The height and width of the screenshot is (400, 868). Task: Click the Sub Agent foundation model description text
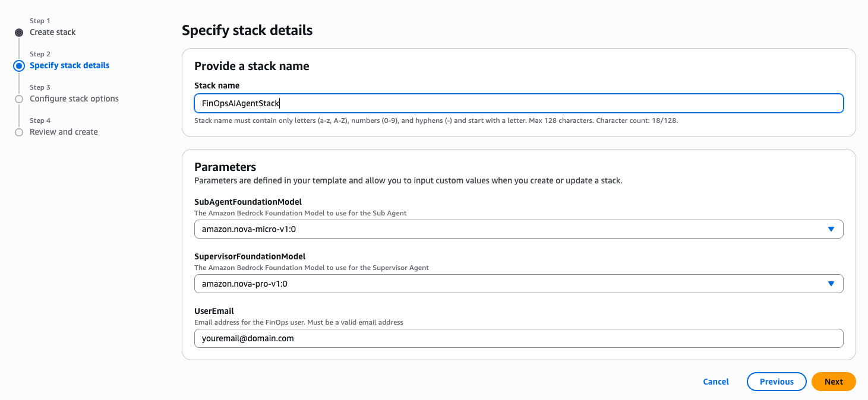pyautogui.click(x=301, y=213)
